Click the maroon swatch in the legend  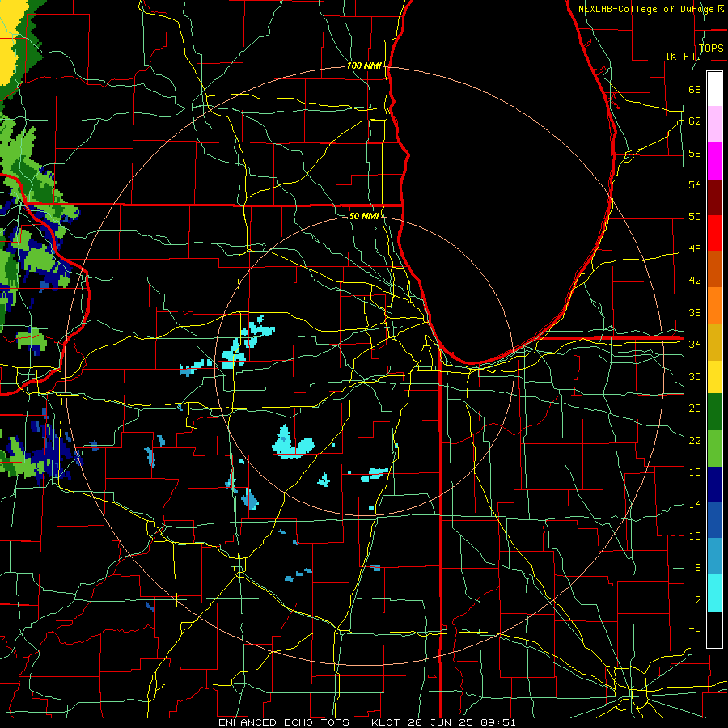pyautogui.click(x=714, y=197)
